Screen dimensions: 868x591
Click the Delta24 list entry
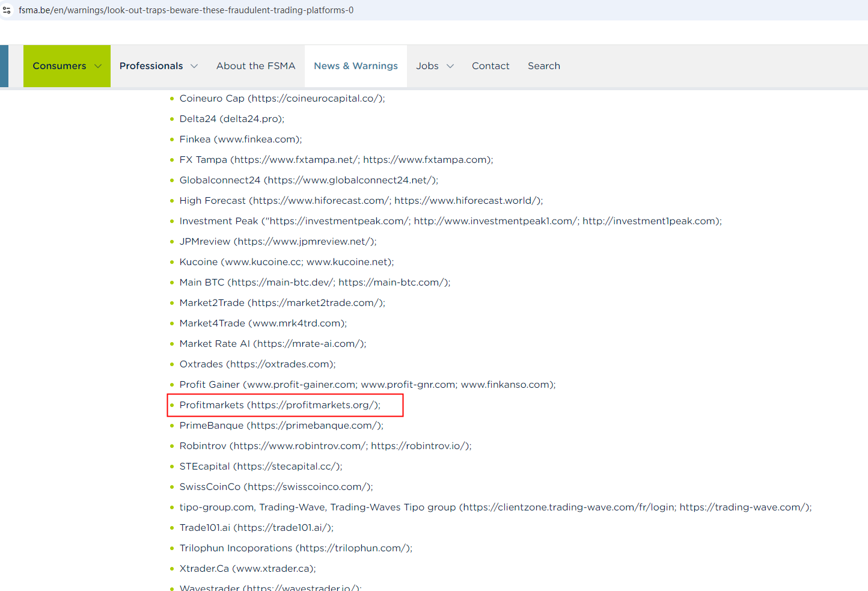click(x=231, y=119)
